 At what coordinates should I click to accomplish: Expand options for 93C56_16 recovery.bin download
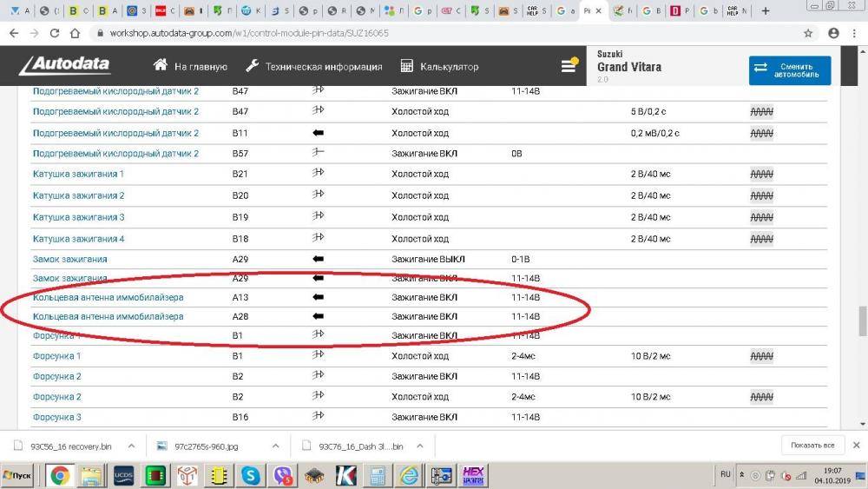132,446
